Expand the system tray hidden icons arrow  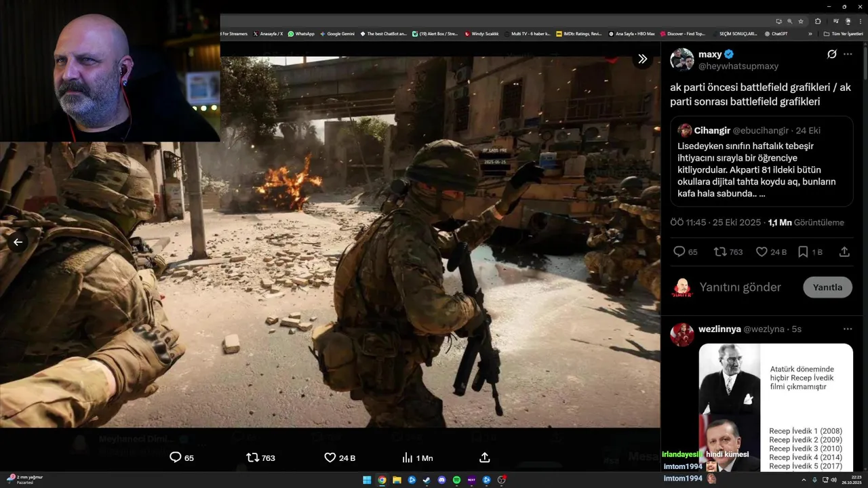(804, 480)
